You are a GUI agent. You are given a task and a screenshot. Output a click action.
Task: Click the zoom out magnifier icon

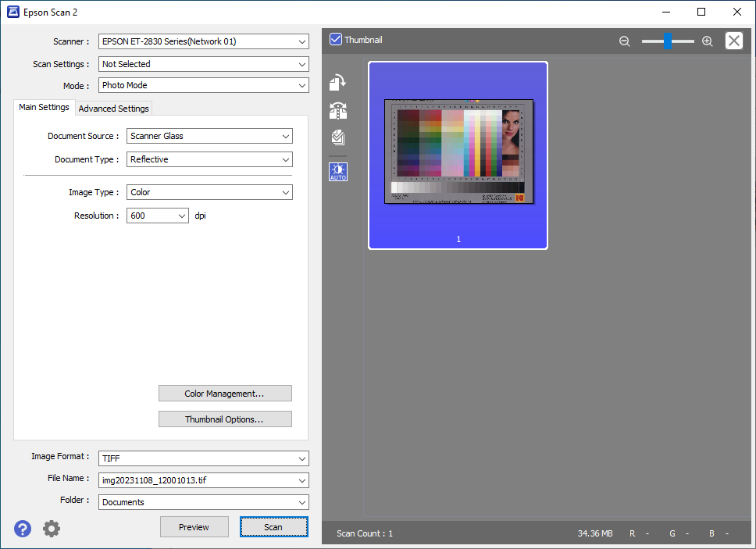624,41
